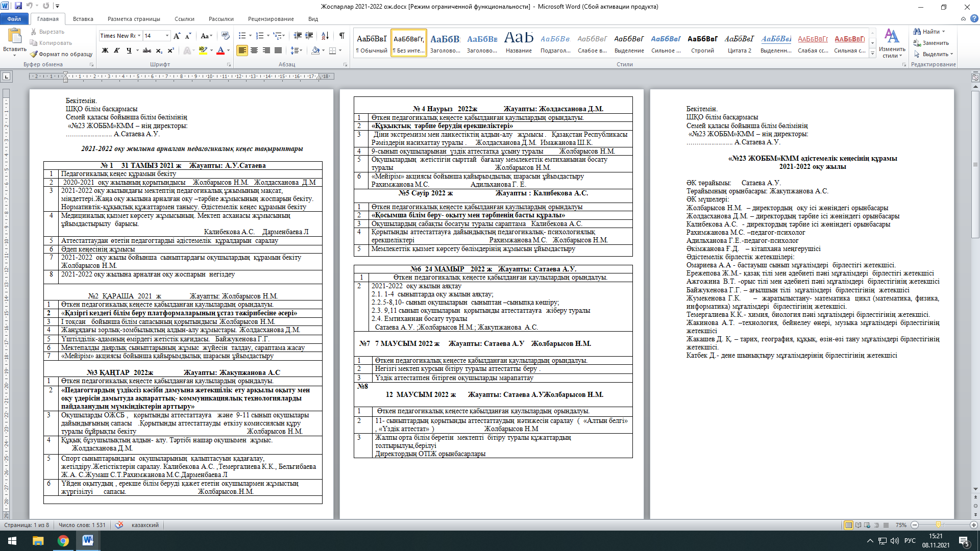
Task: Click zoom slider thumb in status bar
Action: (x=938, y=525)
